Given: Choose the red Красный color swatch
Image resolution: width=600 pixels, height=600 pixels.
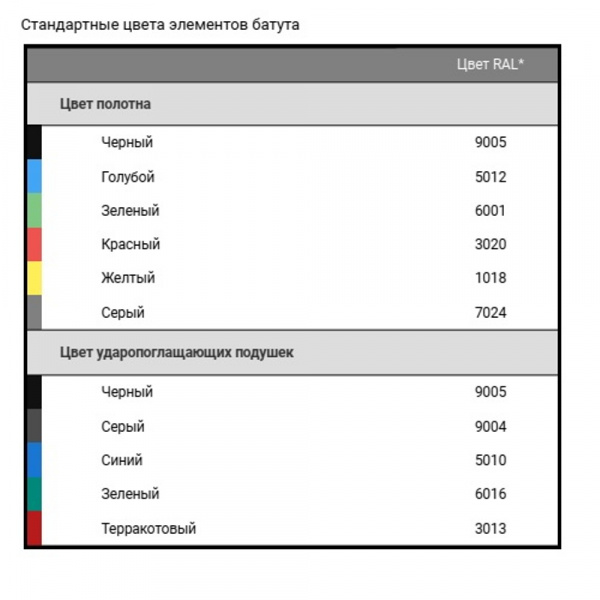Looking at the screenshot, I should pos(34,245).
